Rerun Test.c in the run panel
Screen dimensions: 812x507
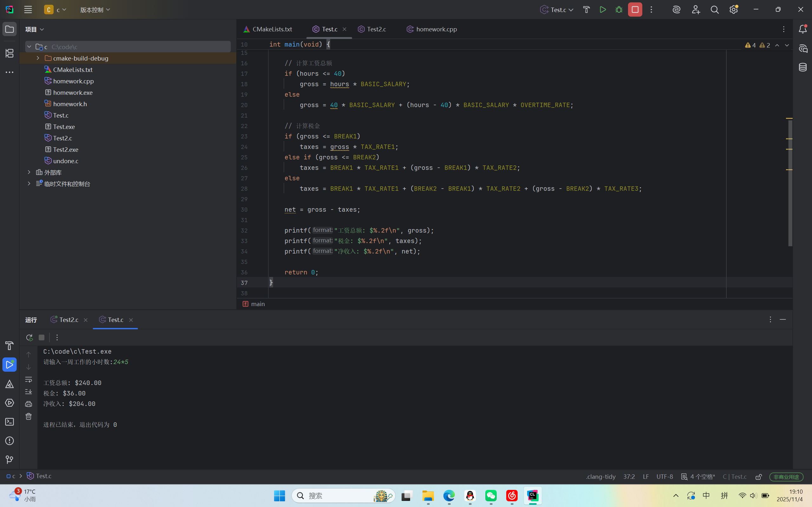click(x=29, y=337)
